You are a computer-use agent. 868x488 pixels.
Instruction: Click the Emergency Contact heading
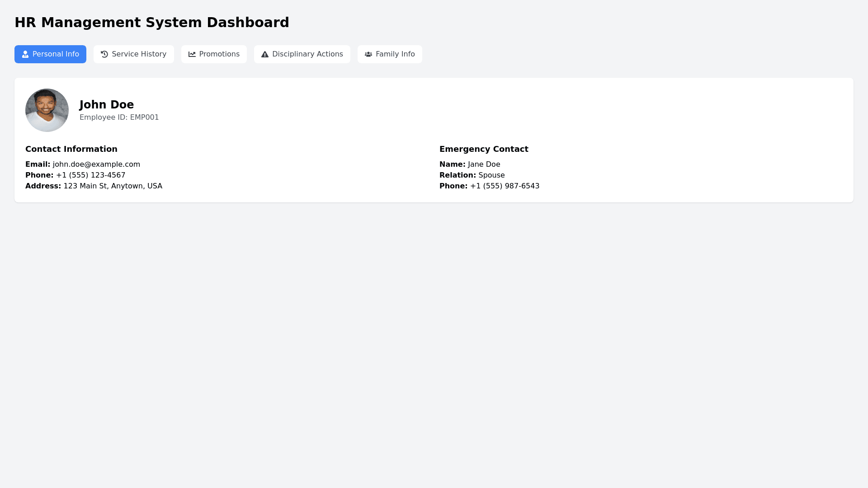(484, 149)
